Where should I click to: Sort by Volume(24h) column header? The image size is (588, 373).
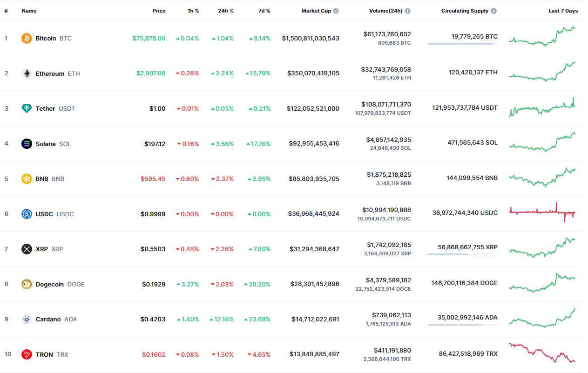(386, 11)
